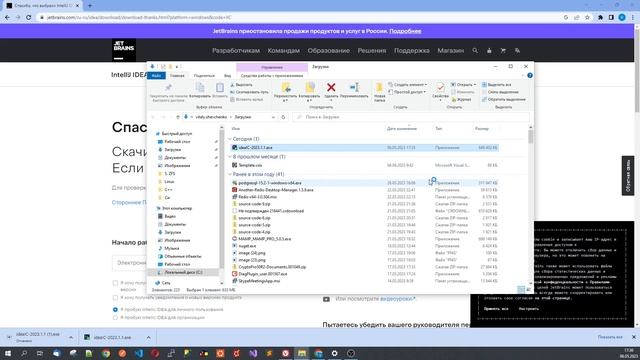Open Образование menu on JetBrains site
The height and width of the screenshot is (360, 640).
329,51
